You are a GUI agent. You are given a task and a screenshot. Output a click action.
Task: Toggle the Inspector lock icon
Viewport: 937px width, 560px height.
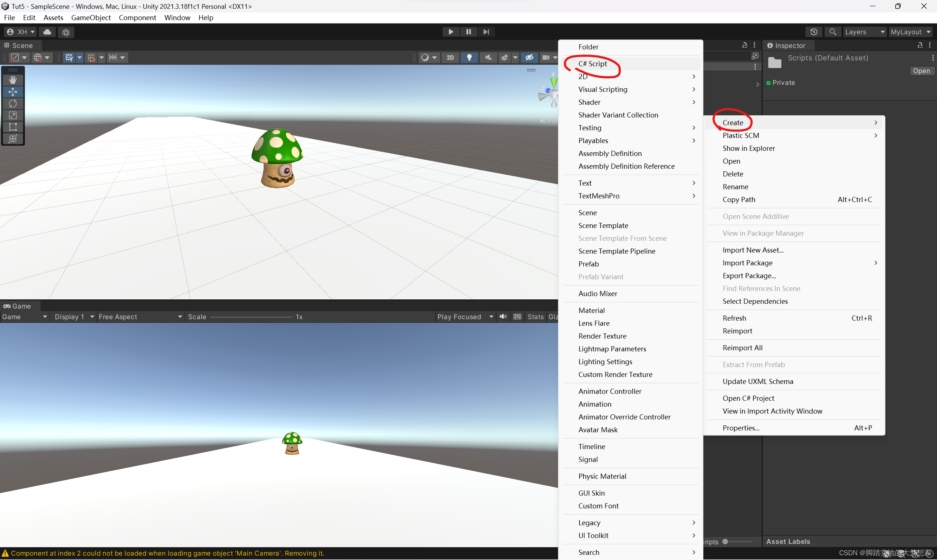click(920, 45)
